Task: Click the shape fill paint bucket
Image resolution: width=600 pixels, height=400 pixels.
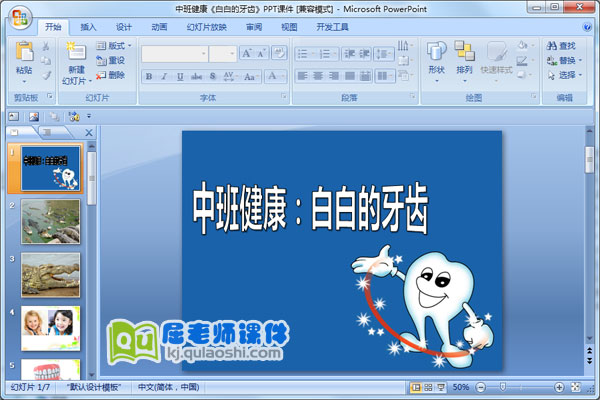Action: tap(524, 46)
